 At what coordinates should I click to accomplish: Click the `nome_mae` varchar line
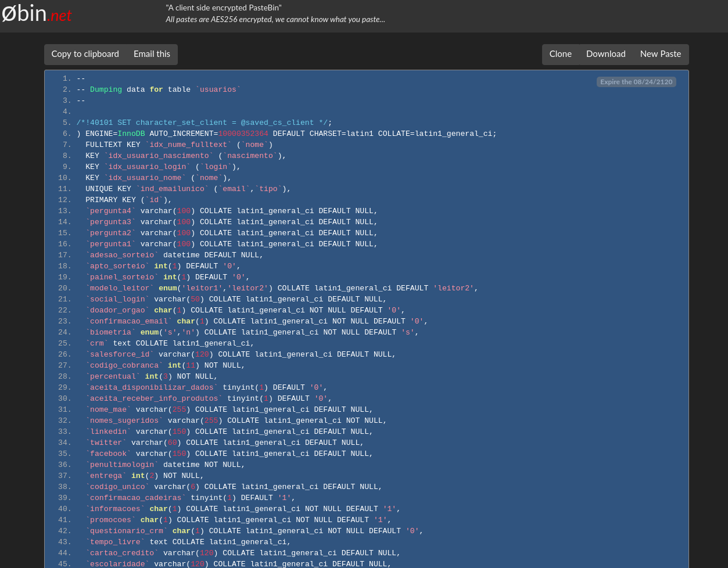229,409
